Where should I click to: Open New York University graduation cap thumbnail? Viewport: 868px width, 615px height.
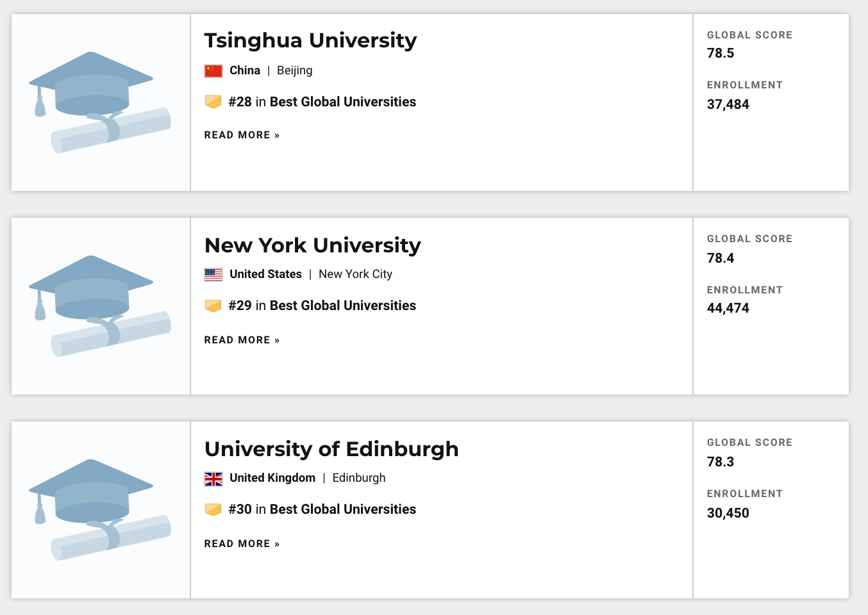[101, 306]
